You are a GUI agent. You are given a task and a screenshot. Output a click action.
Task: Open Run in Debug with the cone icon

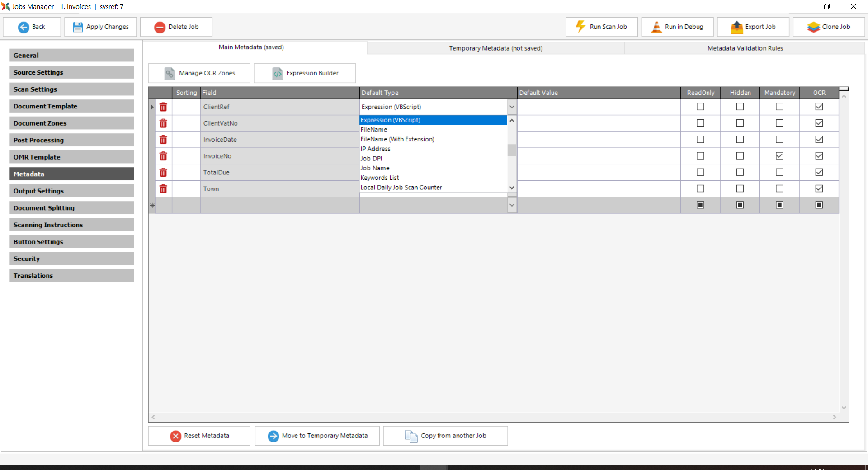[x=656, y=27]
